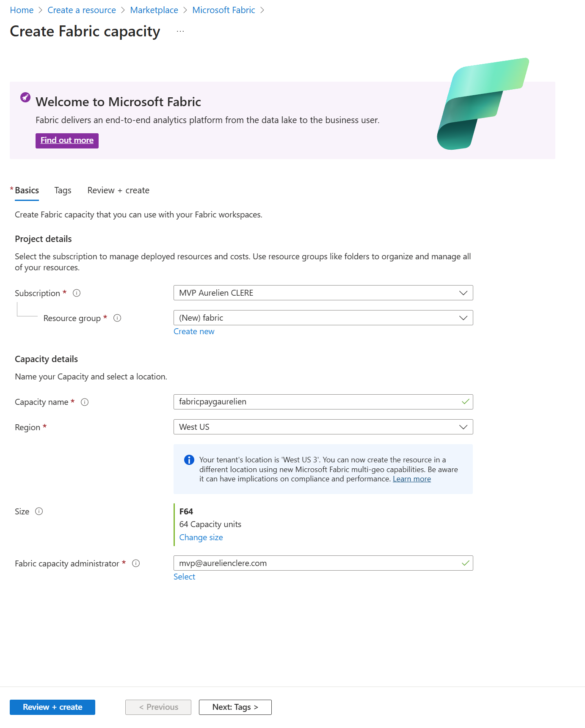
Task: Click the Capacity name info icon
Action: tap(85, 402)
